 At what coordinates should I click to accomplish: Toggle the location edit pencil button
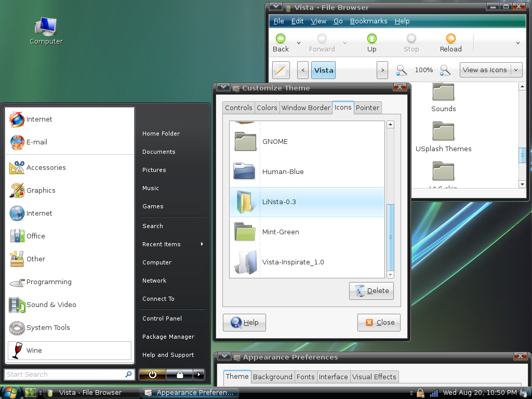point(281,70)
